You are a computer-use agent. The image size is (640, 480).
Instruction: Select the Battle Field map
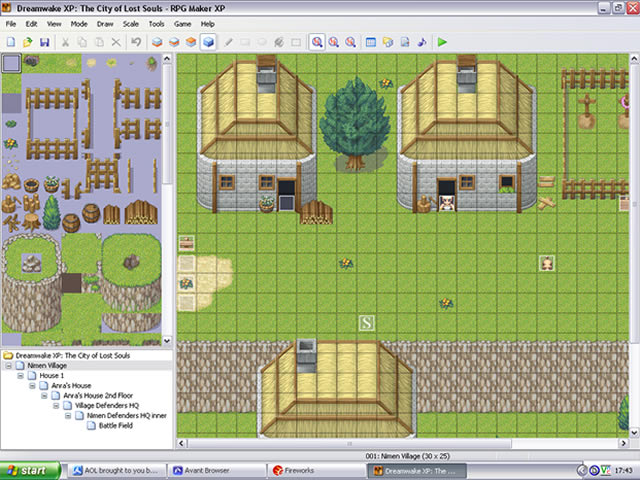tap(116, 426)
